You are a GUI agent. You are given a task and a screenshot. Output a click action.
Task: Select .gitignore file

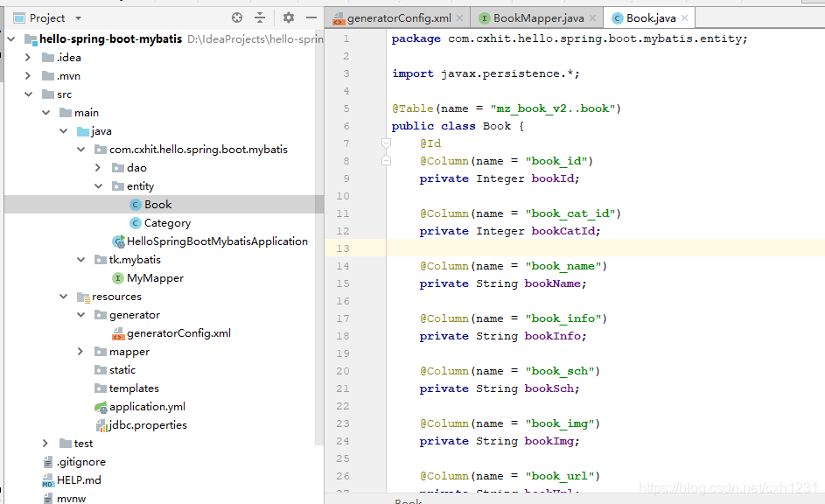[81, 462]
